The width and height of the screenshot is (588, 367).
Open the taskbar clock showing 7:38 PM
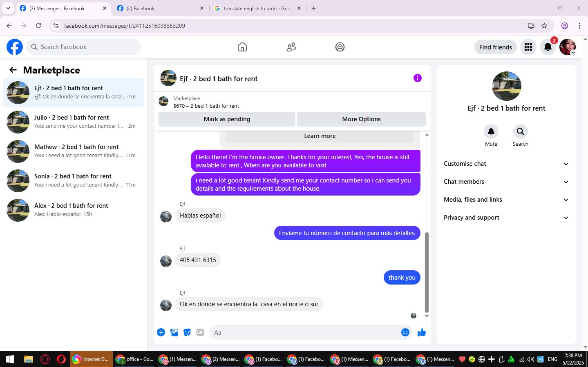coord(573,359)
